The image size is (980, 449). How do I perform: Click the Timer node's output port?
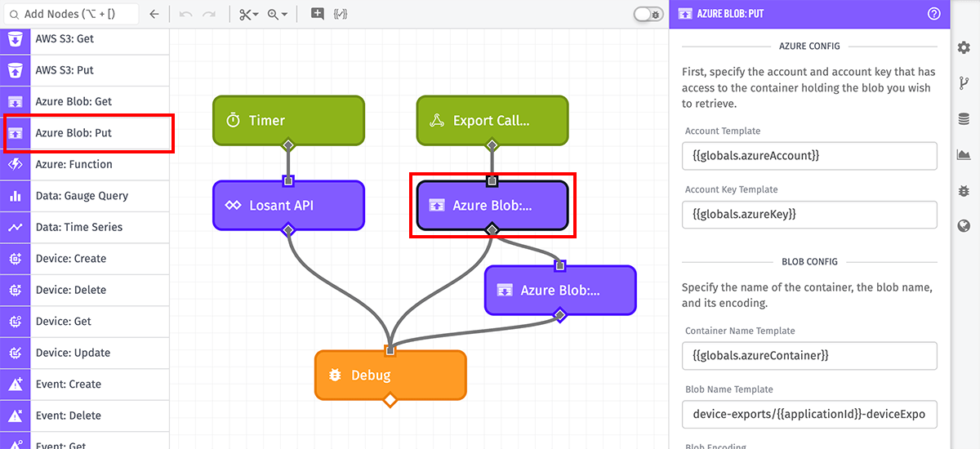(x=288, y=146)
